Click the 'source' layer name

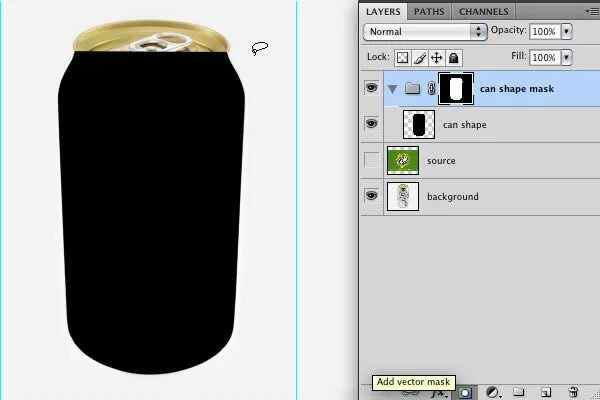[441, 161]
